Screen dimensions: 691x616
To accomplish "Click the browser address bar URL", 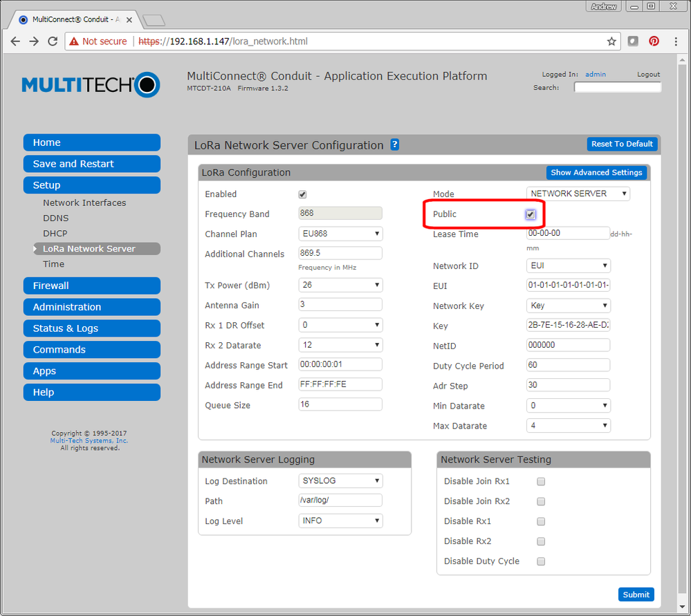I will [223, 41].
